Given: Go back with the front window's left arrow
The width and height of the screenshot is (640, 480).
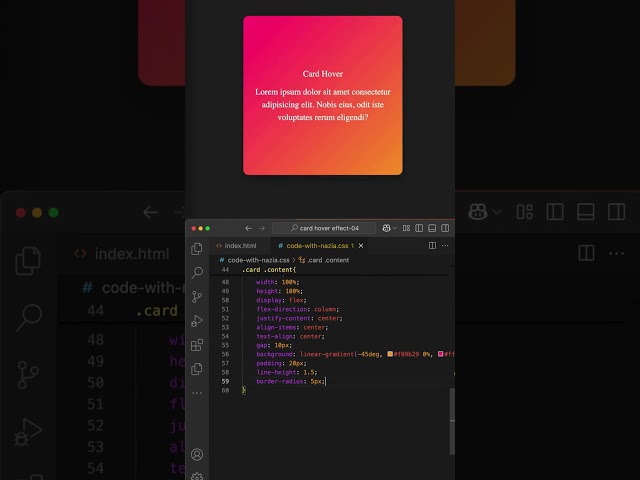Looking at the screenshot, I should 248,228.
